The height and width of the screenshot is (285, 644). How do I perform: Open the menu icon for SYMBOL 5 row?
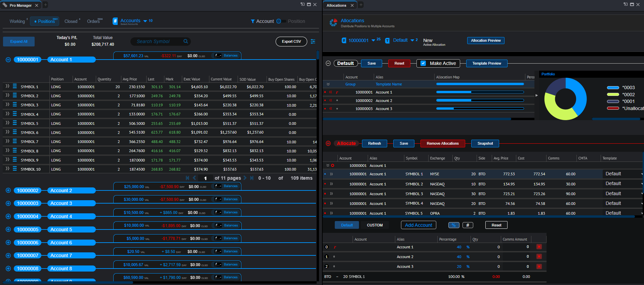coord(15,123)
